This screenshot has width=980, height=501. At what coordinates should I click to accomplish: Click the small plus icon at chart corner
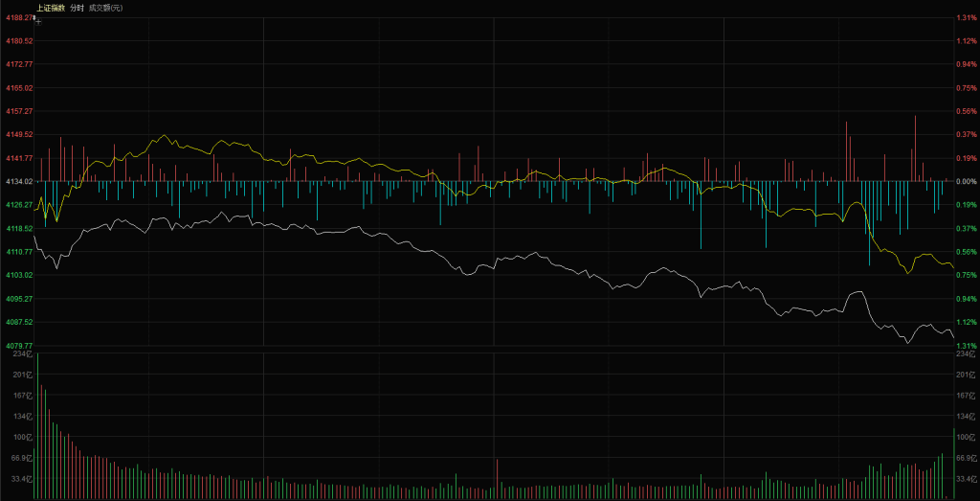(x=37, y=20)
